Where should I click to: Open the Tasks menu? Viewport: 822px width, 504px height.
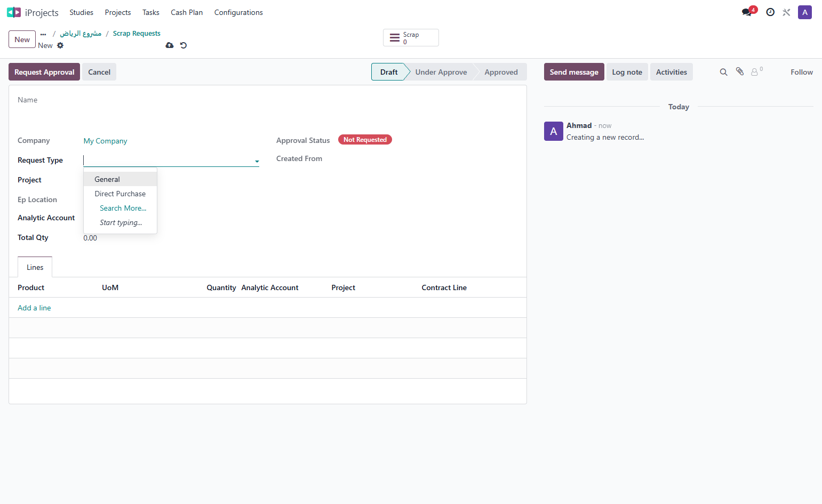coord(151,12)
